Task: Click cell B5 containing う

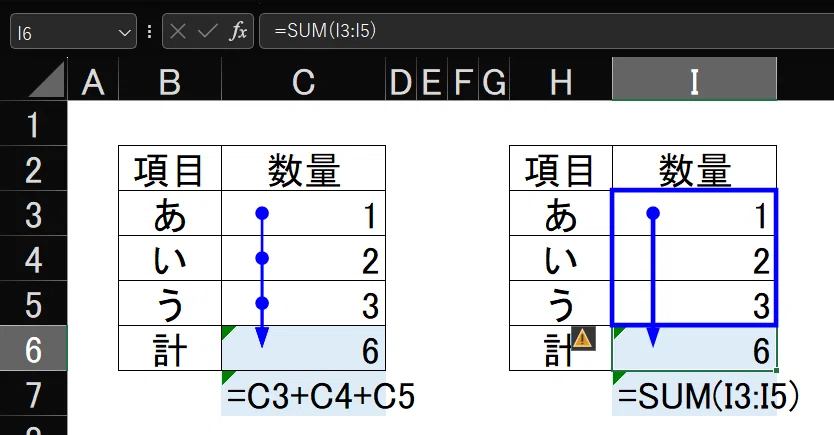Action: pos(170,304)
